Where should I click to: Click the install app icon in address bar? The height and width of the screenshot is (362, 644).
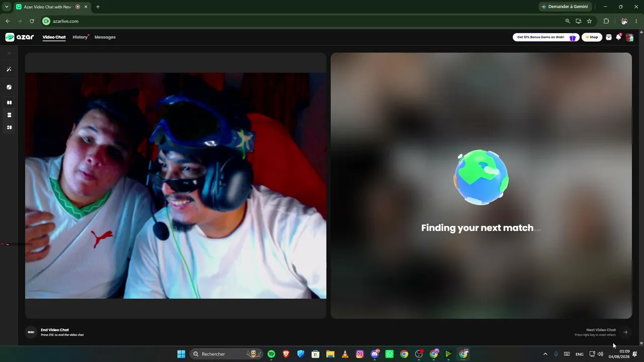(579, 21)
